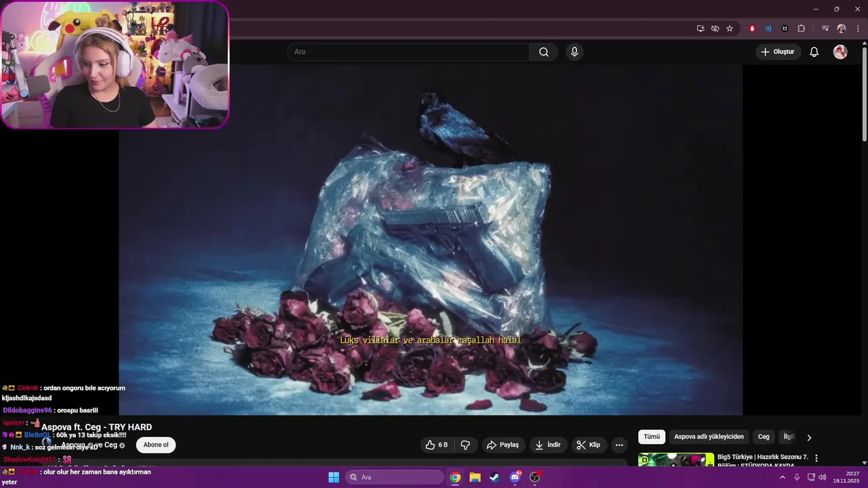Open the blue sound waves extension
Viewport: 868px width, 488px height.
click(x=768, y=28)
